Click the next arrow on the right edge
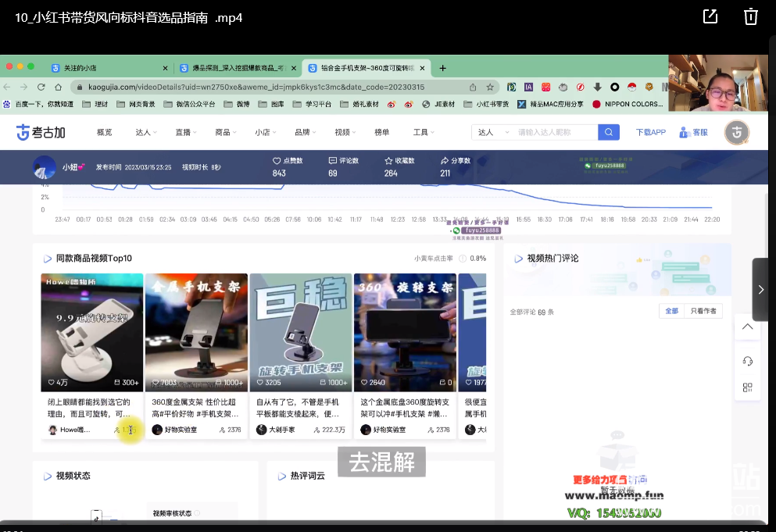The image size is (776, 532). (762, 290)
